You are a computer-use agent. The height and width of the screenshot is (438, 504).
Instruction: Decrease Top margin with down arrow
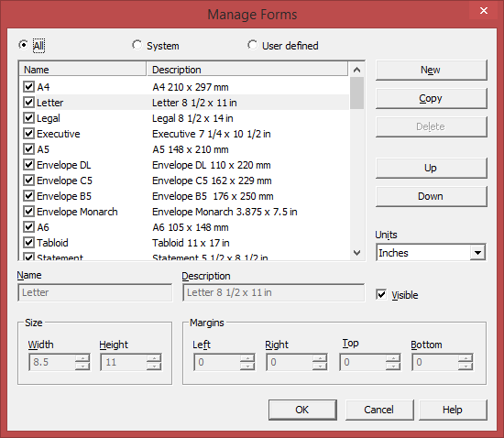tap(393, 367)
